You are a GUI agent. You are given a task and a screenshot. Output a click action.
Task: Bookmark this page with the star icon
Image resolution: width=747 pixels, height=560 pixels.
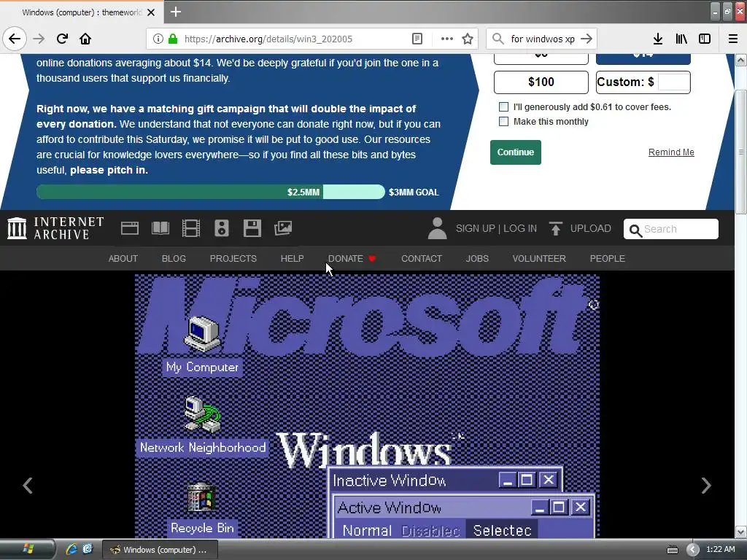click(x=468, y=39)
